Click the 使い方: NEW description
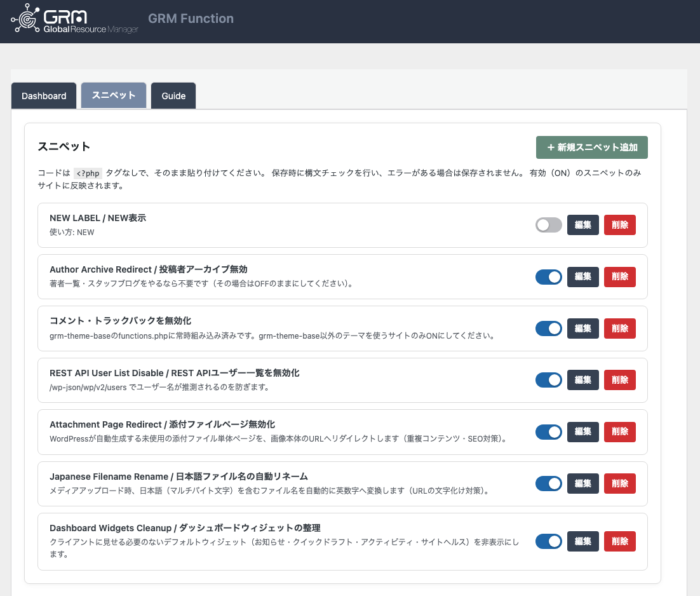 (x=72, y=232)
